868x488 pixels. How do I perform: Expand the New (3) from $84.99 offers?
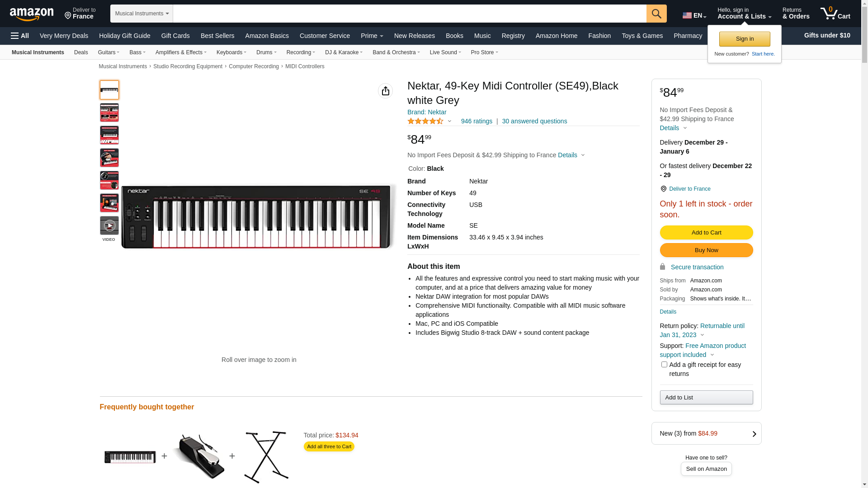coord(706,433)
